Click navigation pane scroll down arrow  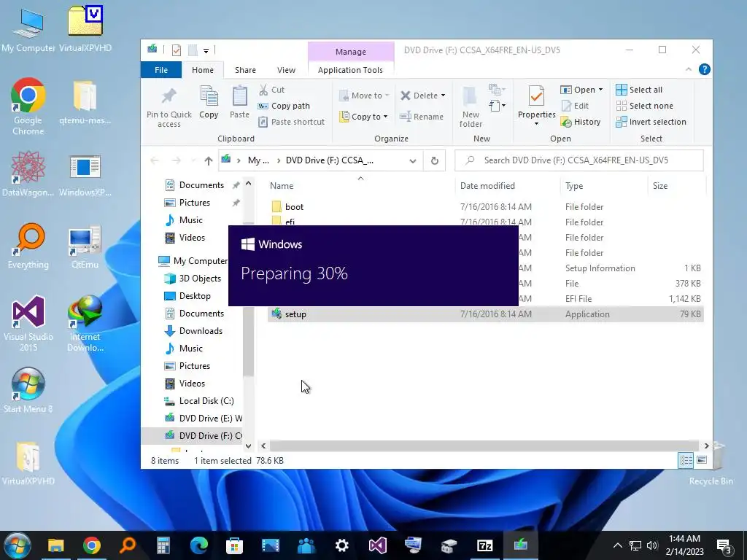point(248,446)
